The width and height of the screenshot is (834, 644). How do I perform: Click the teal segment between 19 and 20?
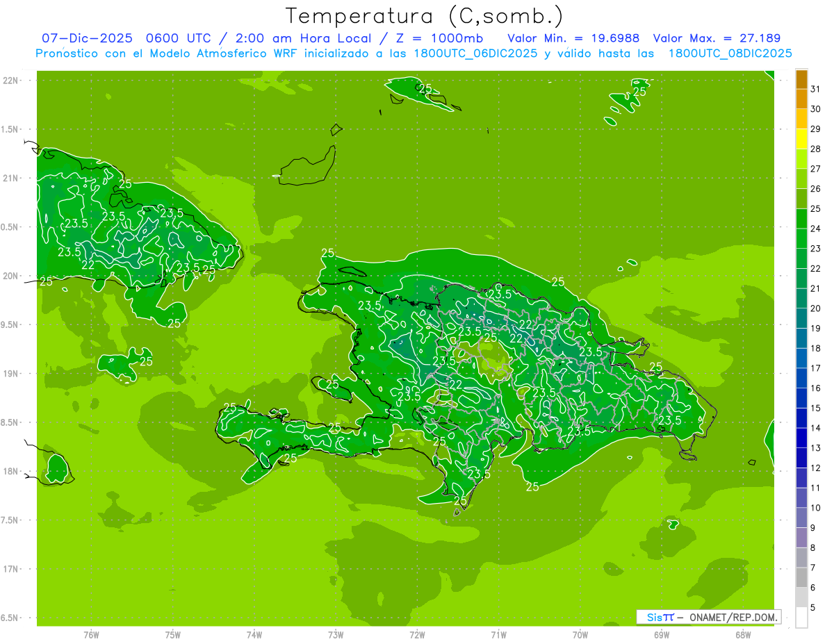pos(801,318)
